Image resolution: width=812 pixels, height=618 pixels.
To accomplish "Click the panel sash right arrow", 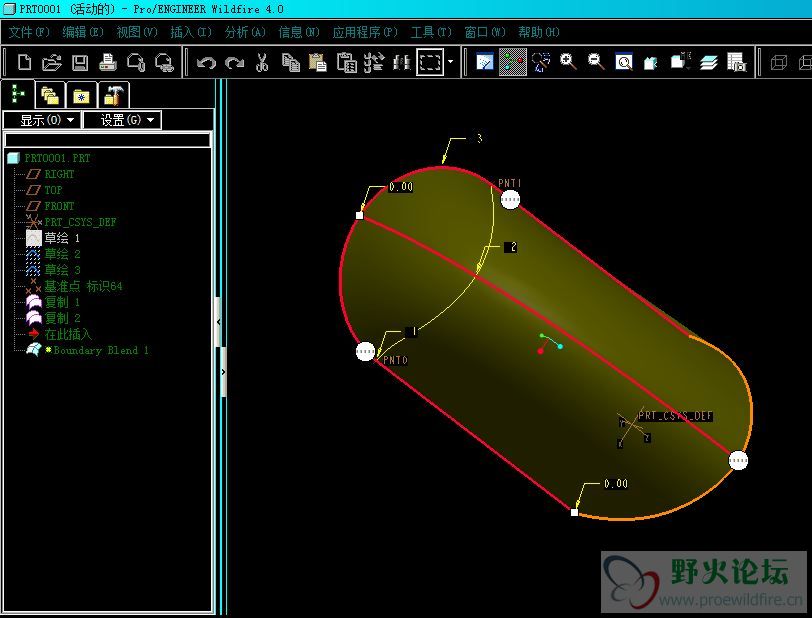I will tap(224, 372).
